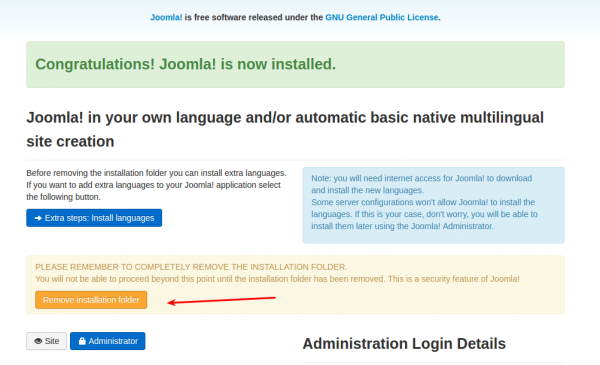Screen dimensions: 600x365
Task: Click 'PLEASE REMEMBER TO COMPLETELY REMOVE' warning title
Action: (x=191, y=267)
